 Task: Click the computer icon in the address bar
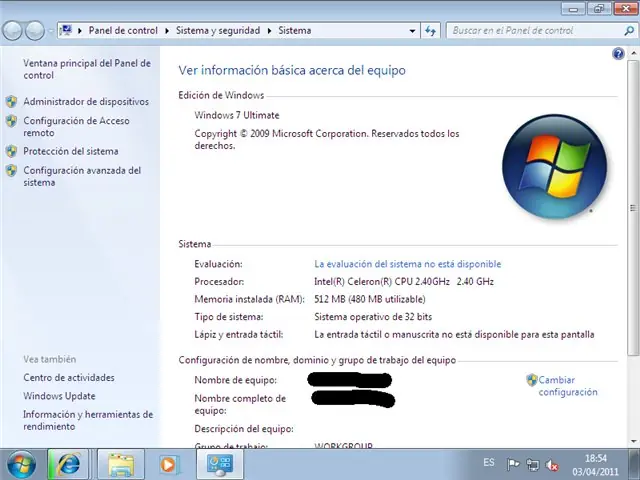(66, 30)
